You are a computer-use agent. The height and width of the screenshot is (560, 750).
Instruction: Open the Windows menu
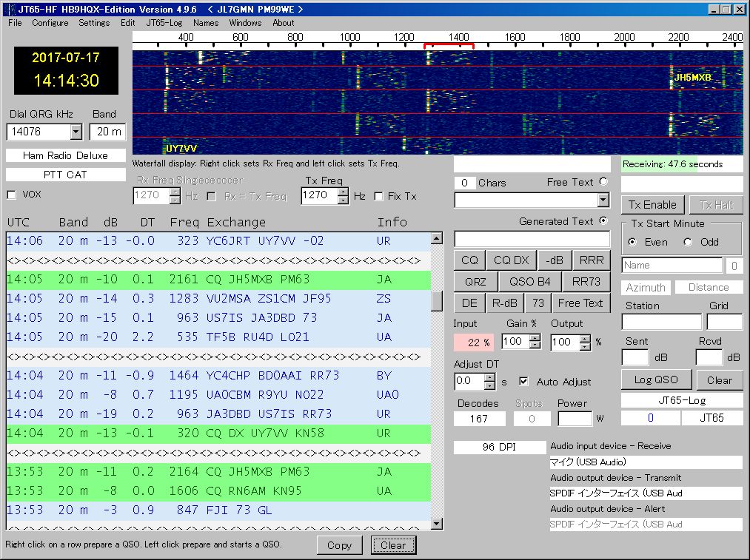pyautogui.click(x=245, y=22)
